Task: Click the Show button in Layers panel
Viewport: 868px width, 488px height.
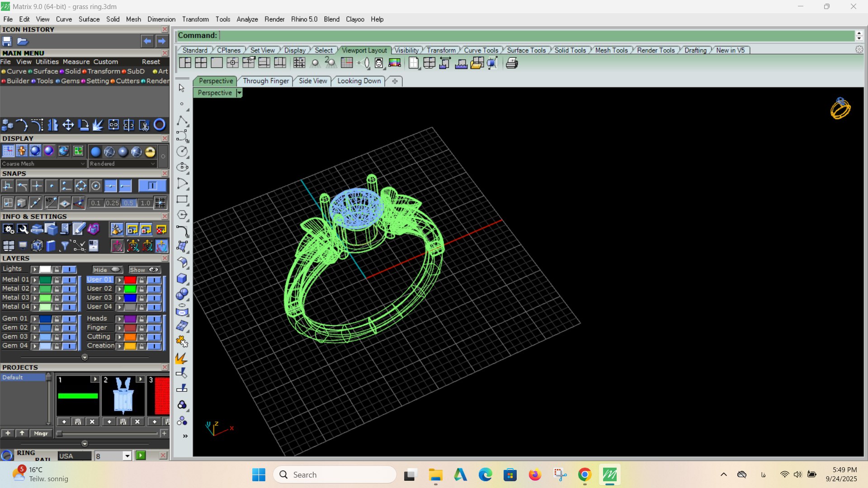Action: [144, 270]
